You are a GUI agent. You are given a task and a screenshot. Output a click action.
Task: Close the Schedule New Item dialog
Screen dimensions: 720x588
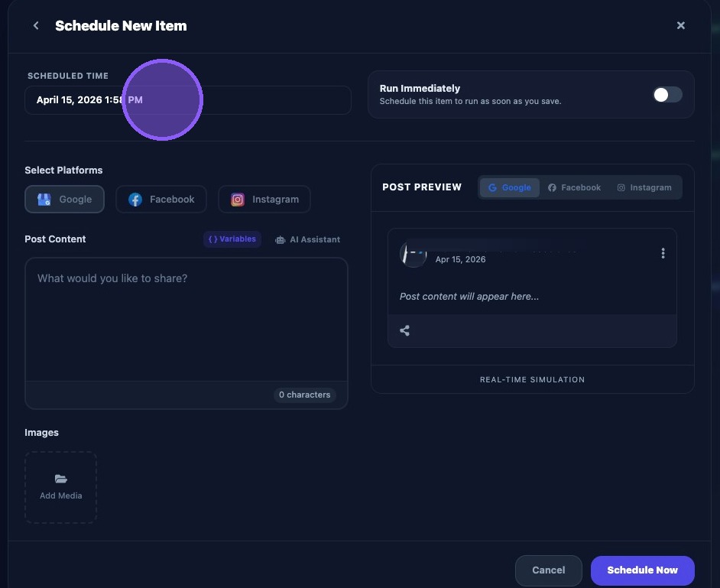coord(680,26)
